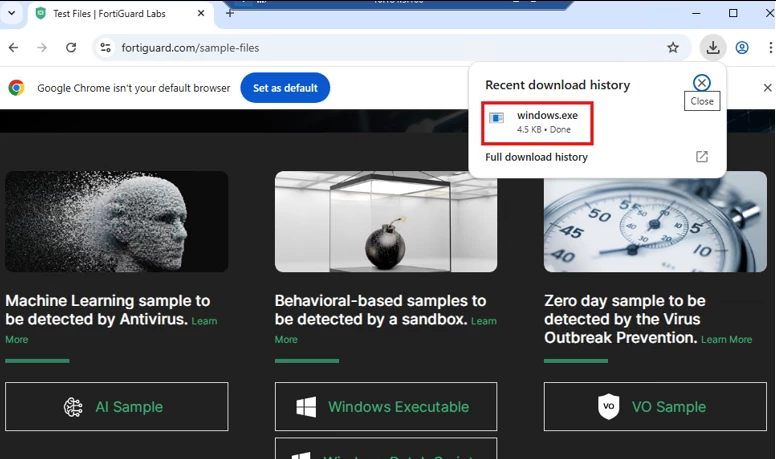
Task: Open the tab search dropdown arrow
Action: pyautogui.click(x=11, y=13)
